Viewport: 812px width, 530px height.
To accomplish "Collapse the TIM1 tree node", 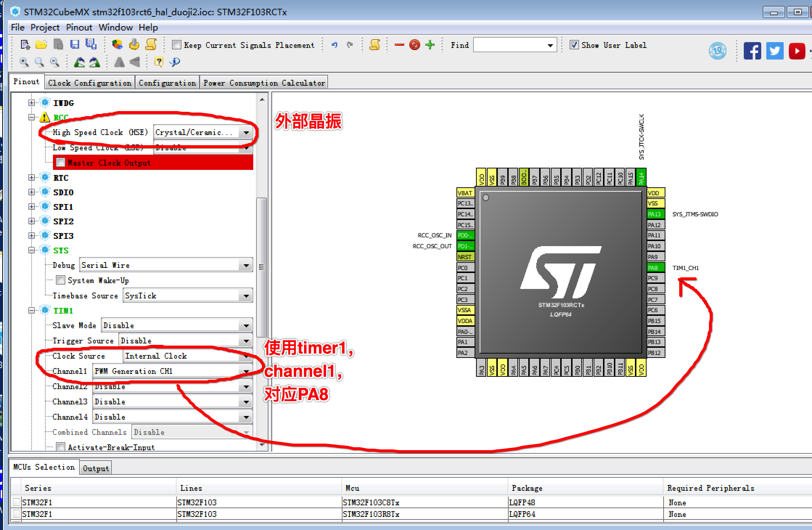I will click(x=31, y=310).
